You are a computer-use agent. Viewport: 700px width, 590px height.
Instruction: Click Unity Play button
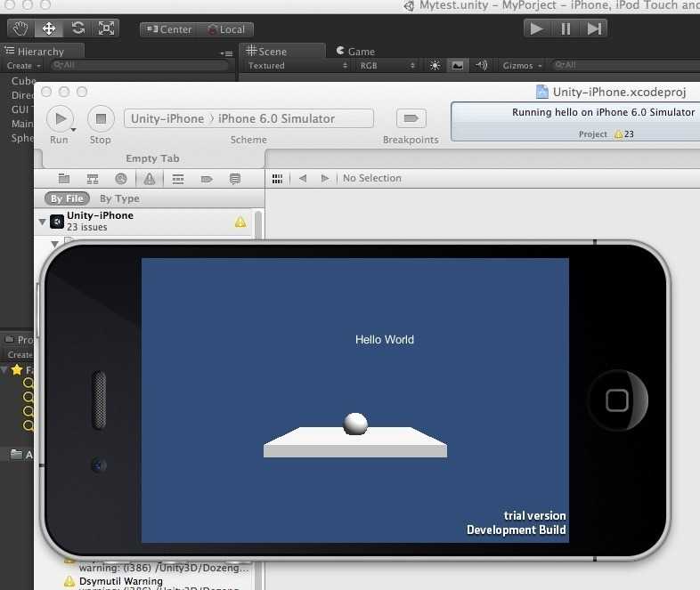pos(537,29)
